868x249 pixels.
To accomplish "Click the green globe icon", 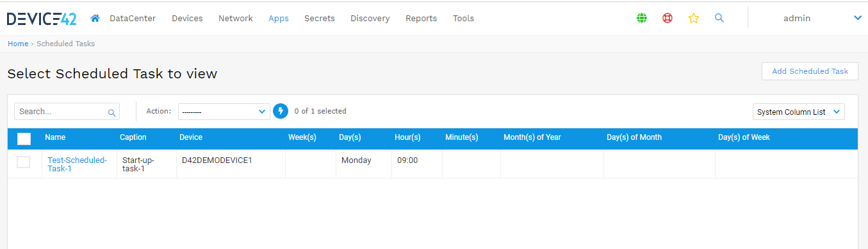I will pos(642,18).
